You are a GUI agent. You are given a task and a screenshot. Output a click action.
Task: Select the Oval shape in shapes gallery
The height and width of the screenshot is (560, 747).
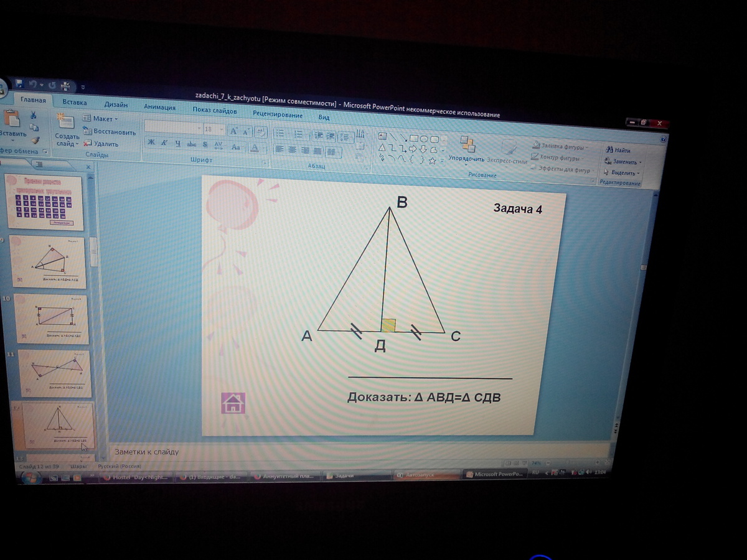(x=423, y=139)
